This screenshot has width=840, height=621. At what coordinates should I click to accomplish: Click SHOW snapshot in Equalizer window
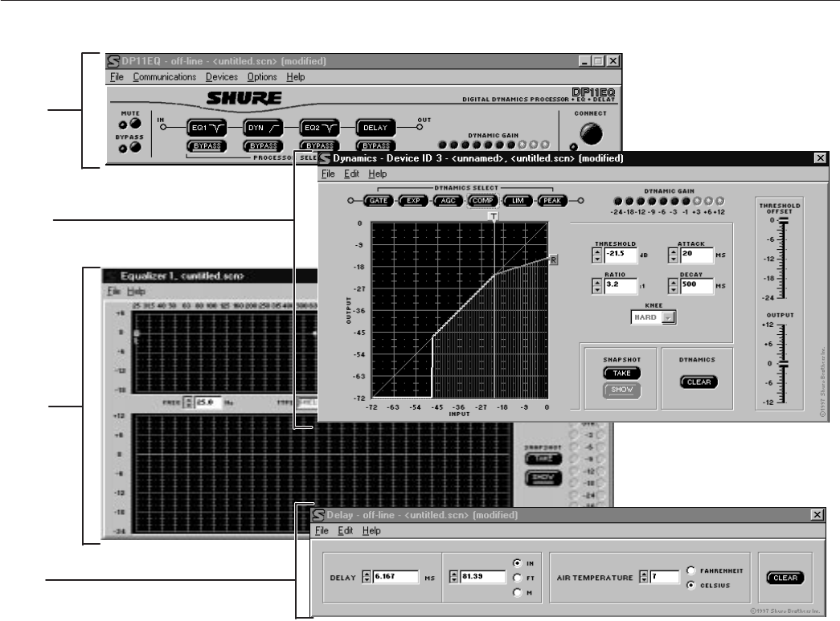point(543,477)
